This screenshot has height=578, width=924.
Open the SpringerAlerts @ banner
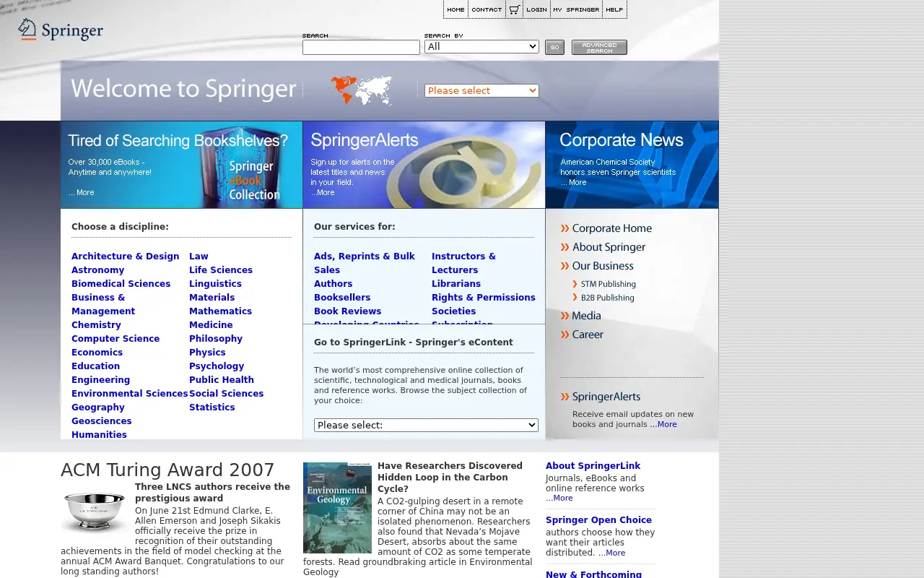point(424,165)
